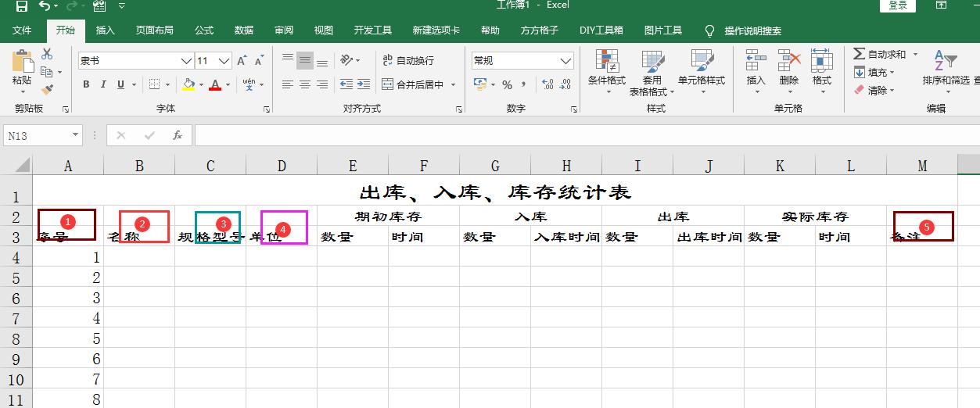Viewport: 980px width, 408px height.
Task: Customize quick access toolbar dropdown
Action: pos(121,6)
